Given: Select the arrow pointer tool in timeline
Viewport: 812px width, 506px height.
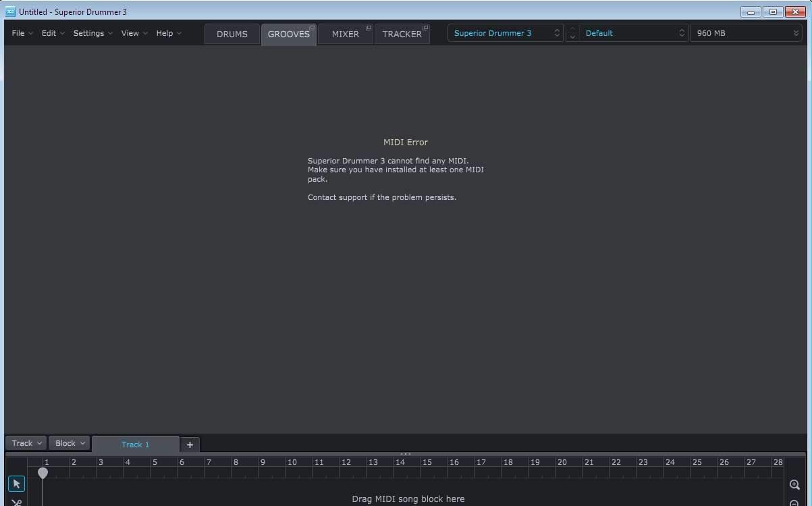Looking at the screenshot, I should (16, 484).
